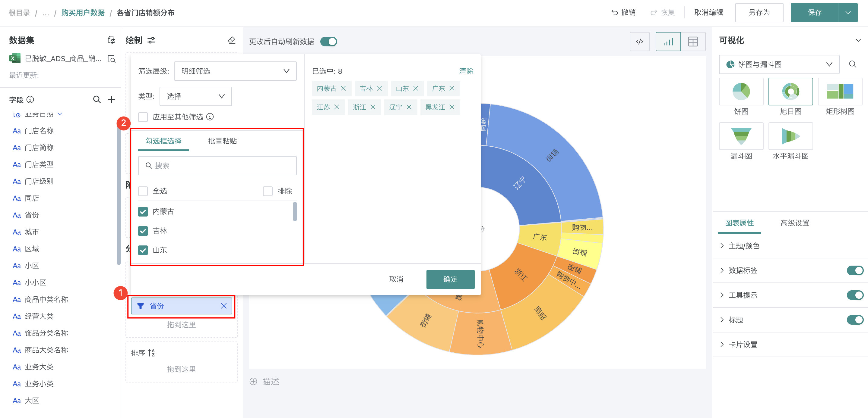Click the 搜索 input field
868x418 pixels.
[217, 166]
